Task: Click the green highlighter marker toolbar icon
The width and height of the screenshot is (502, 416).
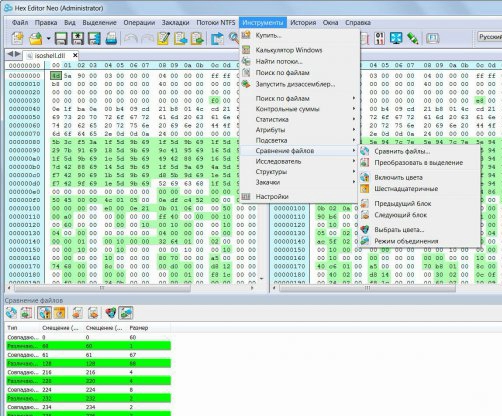Action: [413, 39]
